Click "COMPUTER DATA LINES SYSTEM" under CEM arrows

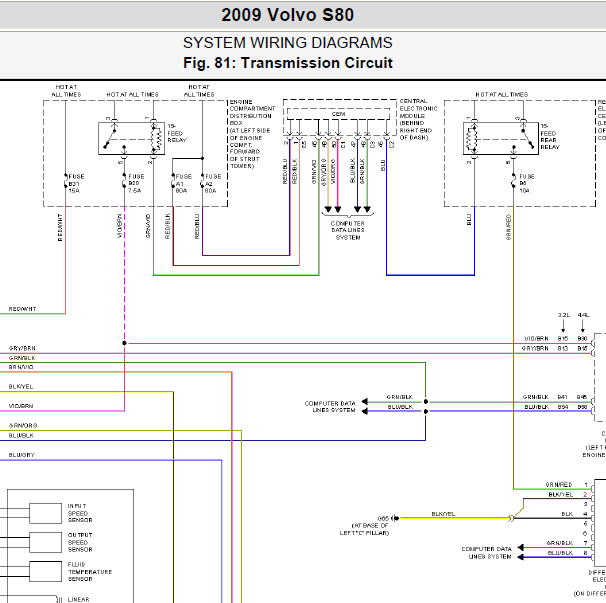(x=348, y=230)
